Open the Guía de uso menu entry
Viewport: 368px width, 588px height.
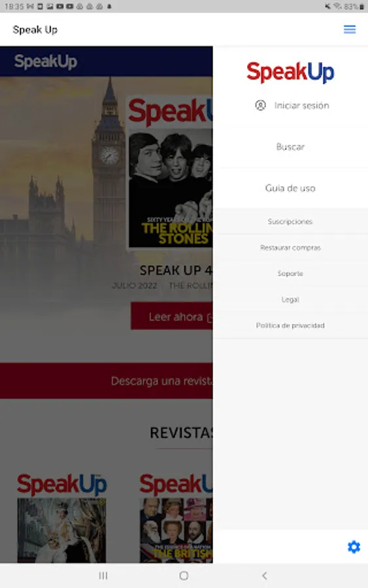point(290,188)
